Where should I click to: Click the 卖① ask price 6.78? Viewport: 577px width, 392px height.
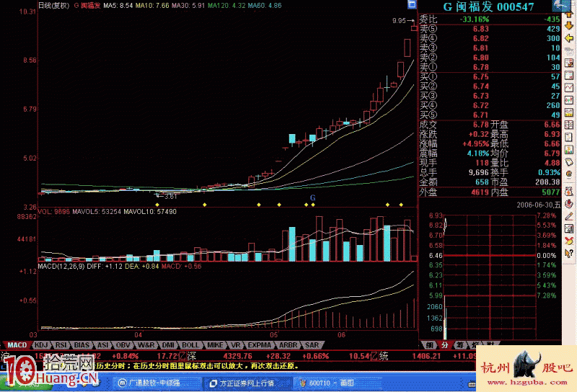480,67
